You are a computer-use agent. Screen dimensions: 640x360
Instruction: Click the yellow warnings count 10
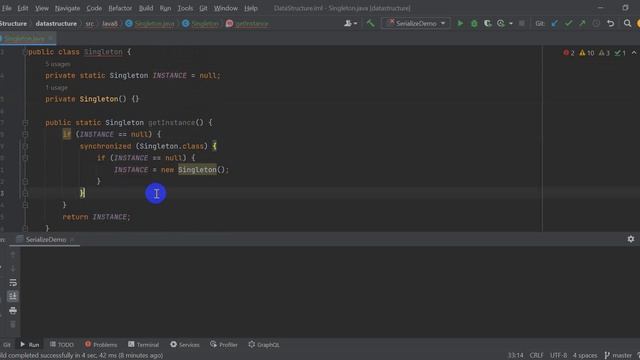click(x=587, y=53)
